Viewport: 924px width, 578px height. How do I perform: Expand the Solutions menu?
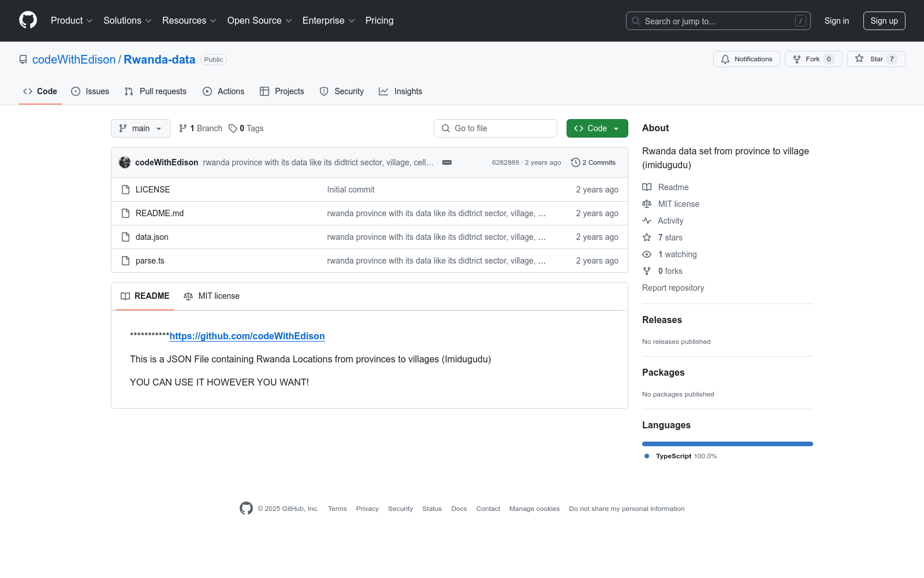[128, 21]
